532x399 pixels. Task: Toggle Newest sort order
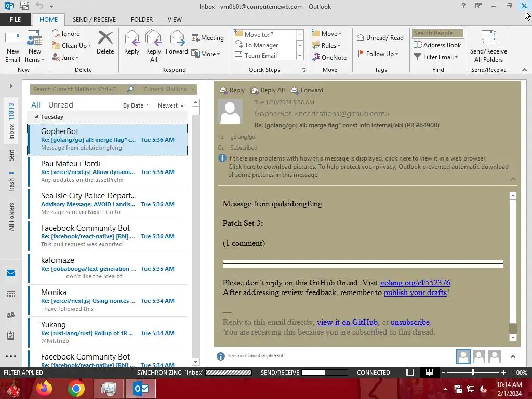tap(170, 105)
